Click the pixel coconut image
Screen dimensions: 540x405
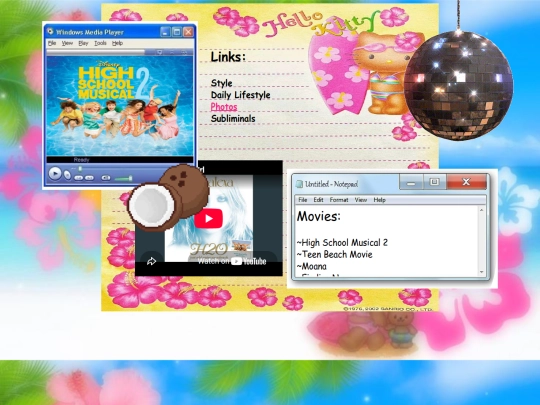tap(168, 197)
